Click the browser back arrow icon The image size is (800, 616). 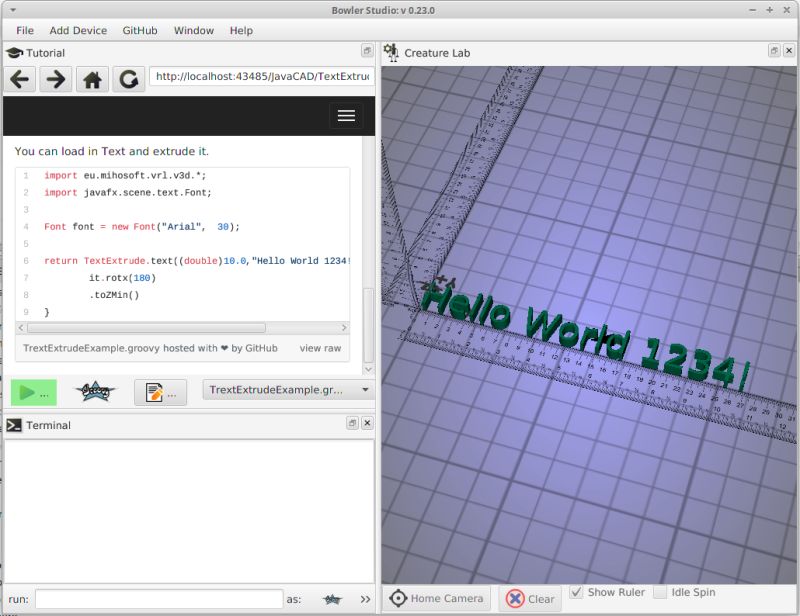pyautogui.click(x=20, y=79)
